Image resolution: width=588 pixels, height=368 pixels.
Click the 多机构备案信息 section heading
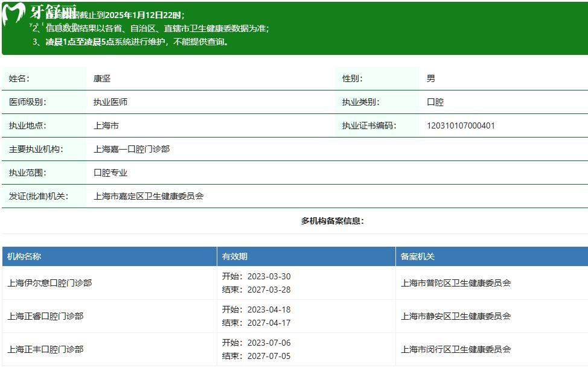tap(294, 221)
